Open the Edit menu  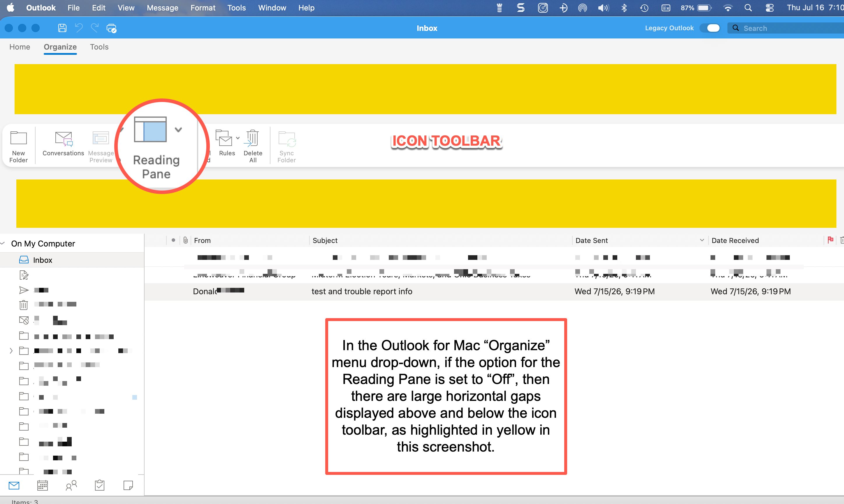[x=99, y=8]
